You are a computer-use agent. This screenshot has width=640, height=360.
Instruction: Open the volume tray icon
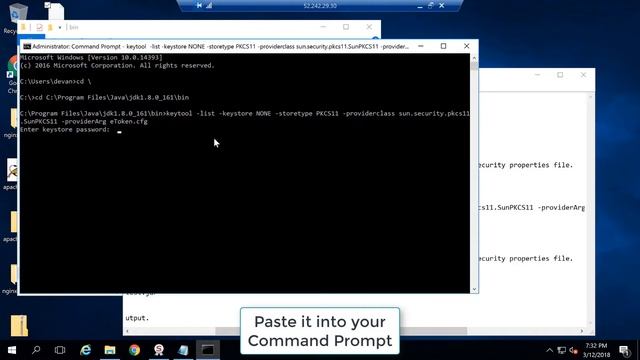point(573,350)
